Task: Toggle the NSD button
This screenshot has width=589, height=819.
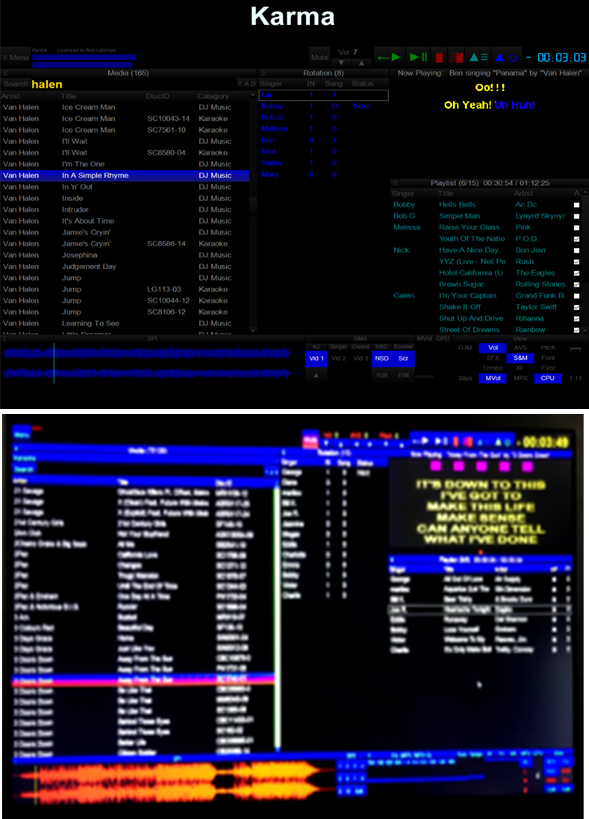Action: point(382,358)
